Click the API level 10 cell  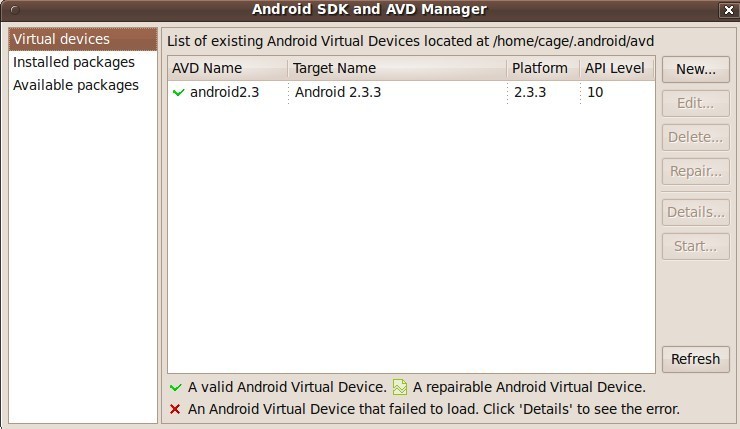(595, 93)
